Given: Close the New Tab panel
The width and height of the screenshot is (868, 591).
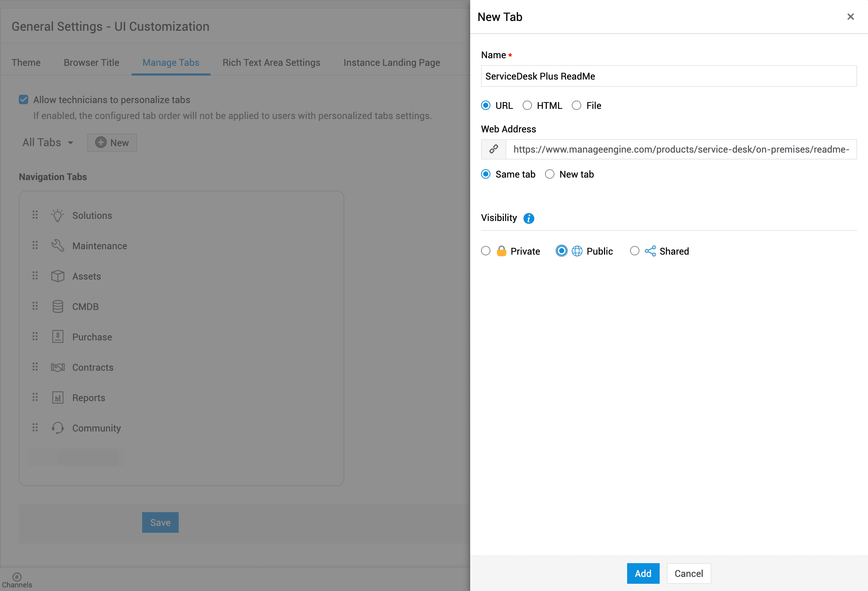Looking at the screenshot, I should pyautogui.click(x=850, y=17).
